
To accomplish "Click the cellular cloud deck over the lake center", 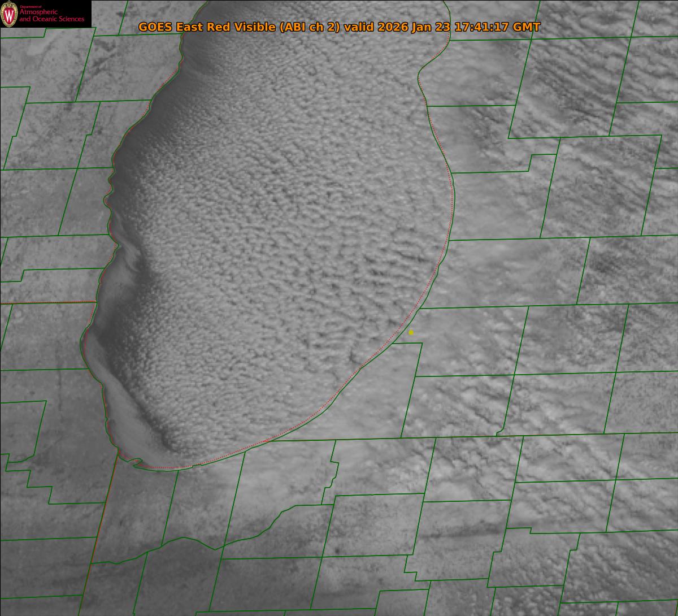I will click(x=282, y=226).
